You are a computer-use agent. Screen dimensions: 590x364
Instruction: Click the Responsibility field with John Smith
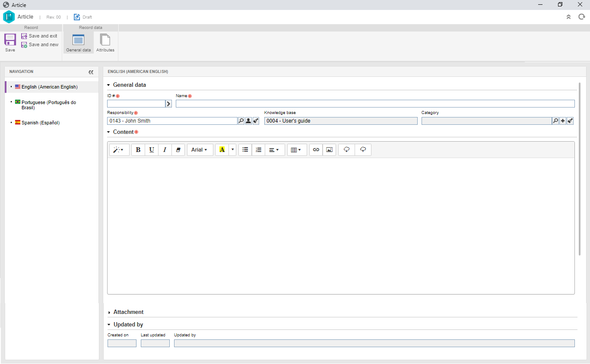(172, 121)
